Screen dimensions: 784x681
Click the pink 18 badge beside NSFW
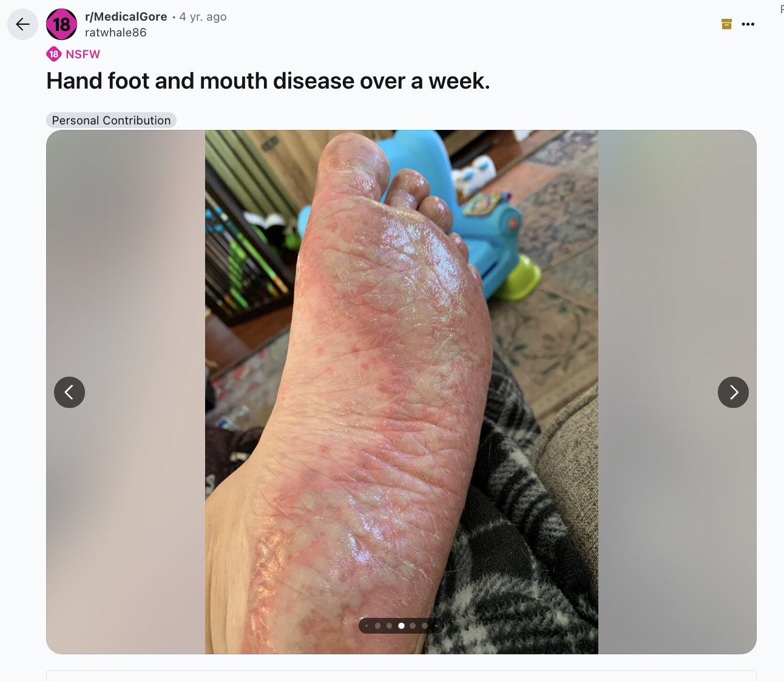point(54,54)
